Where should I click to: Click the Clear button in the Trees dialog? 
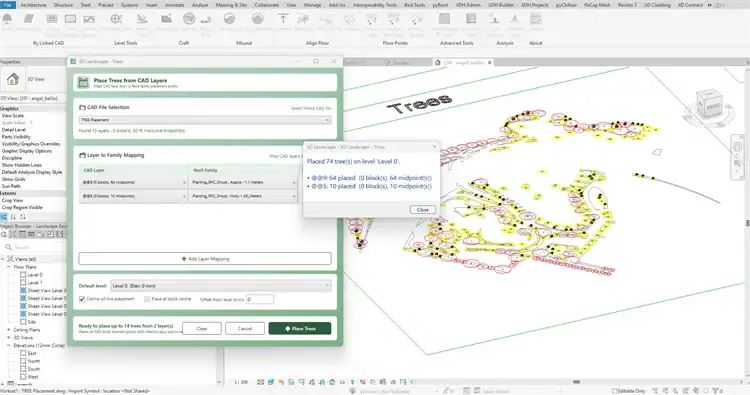pyautogui.click(x=202, y=329)
